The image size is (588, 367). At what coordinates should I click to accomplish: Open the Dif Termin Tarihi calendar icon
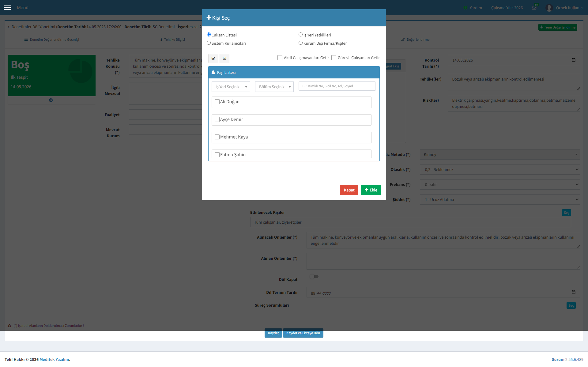coord(574,292)
